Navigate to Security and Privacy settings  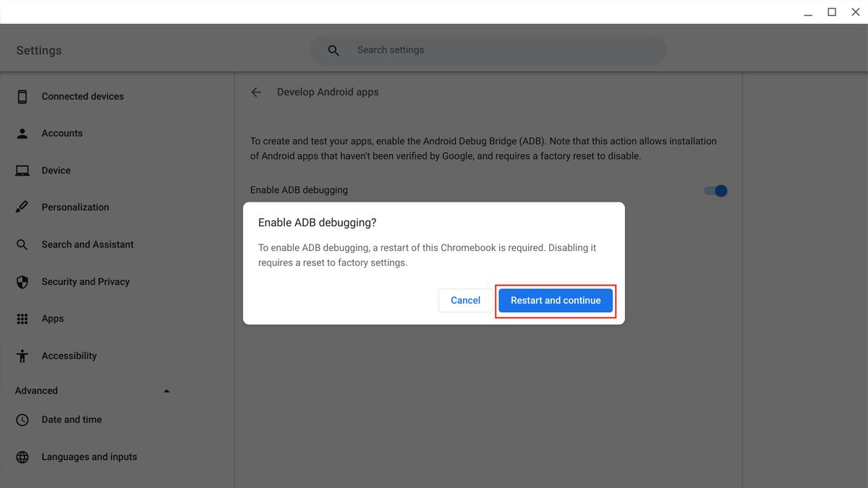pos(85,281)
